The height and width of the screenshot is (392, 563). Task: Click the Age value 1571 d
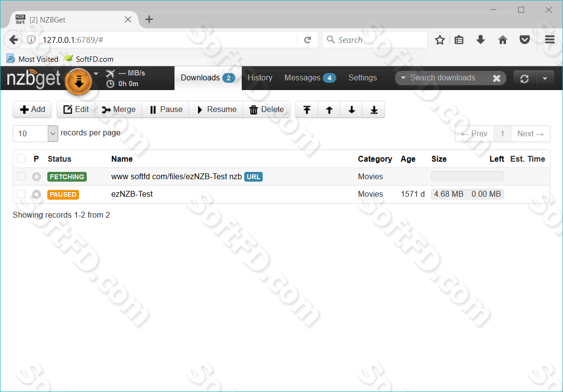pos(412,194)
